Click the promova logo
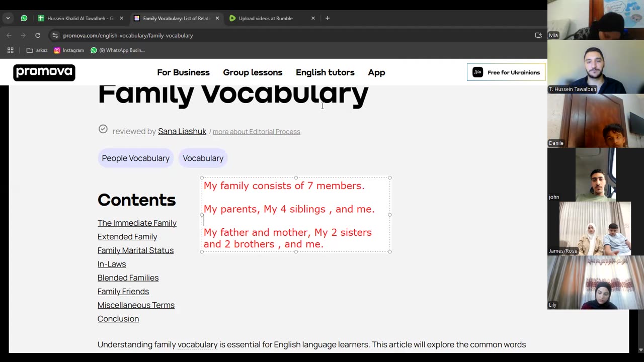The image size is (644, 362). (x=44, y=72)
